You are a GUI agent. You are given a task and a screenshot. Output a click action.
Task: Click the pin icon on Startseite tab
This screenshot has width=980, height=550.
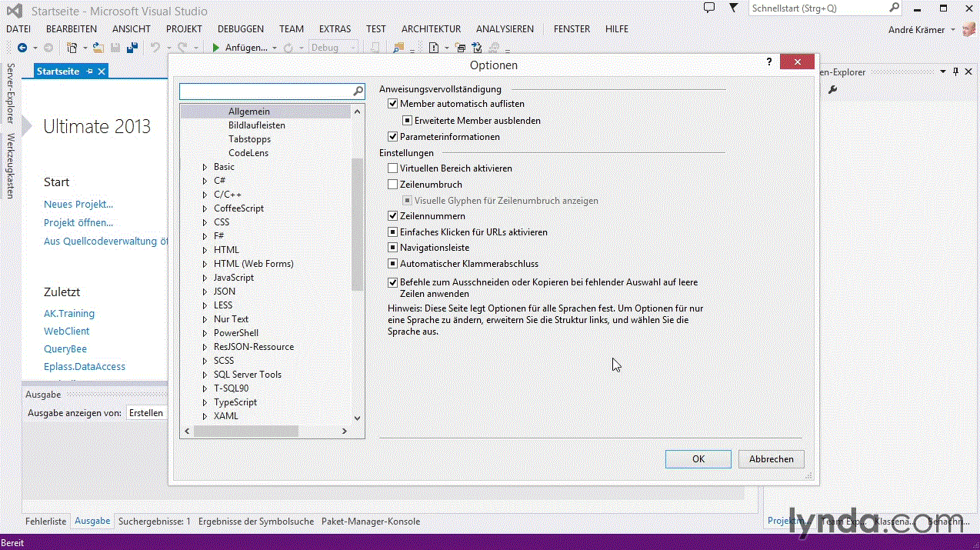pos(89,72)
